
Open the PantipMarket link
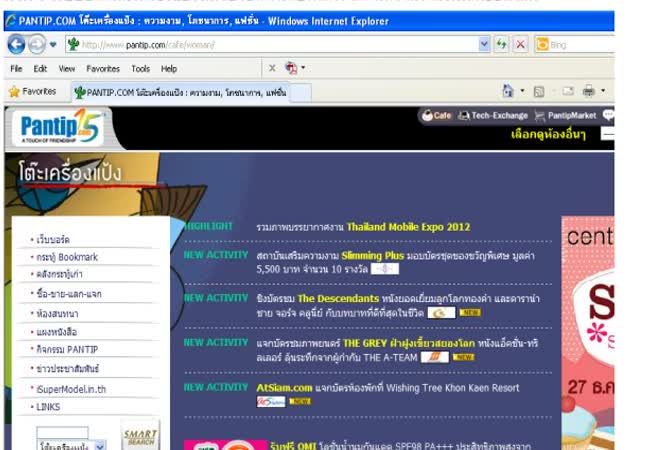click(565, 116)
